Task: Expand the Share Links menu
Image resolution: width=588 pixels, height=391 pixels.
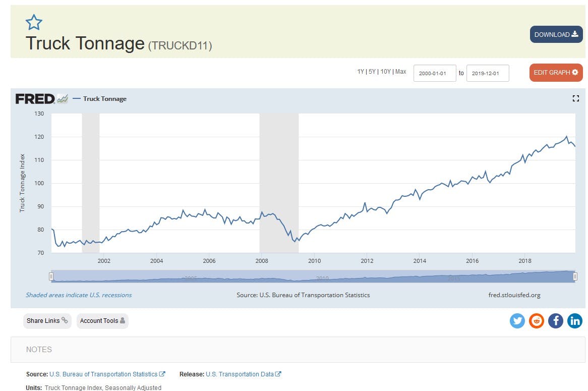Action: (x=47, y=321)
